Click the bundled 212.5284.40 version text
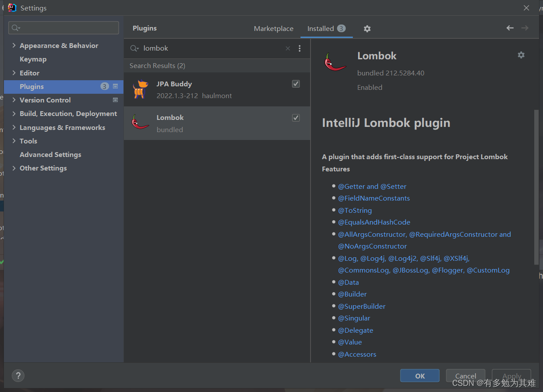543x392 pixels. (x=391, y=73)
